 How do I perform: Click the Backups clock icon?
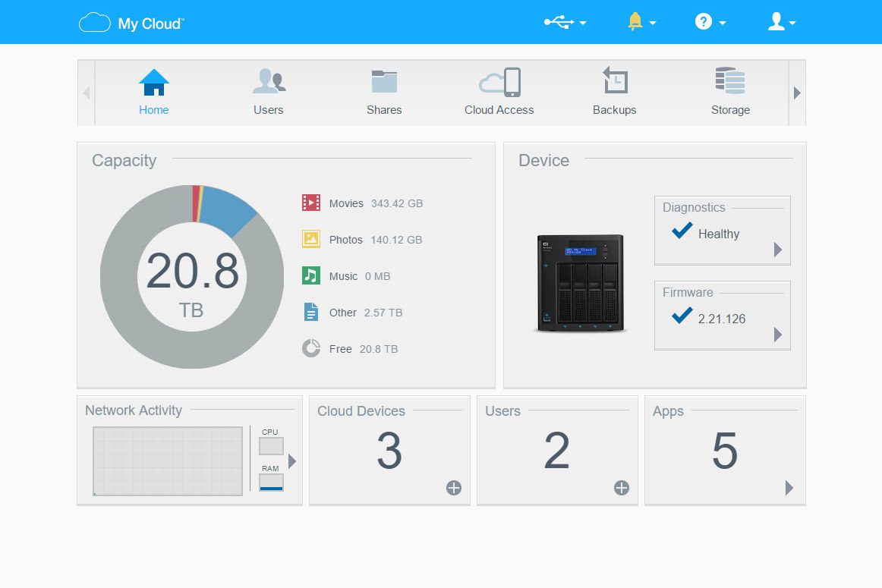615,80
